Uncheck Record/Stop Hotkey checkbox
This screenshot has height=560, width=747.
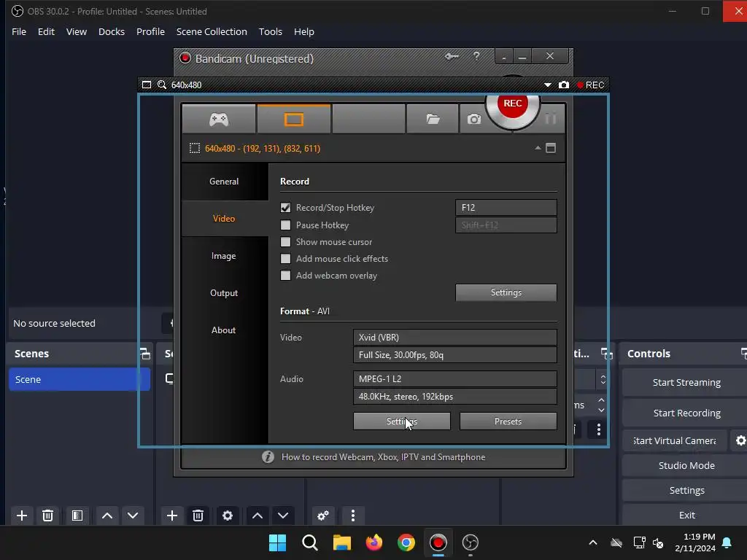(285, 208)
